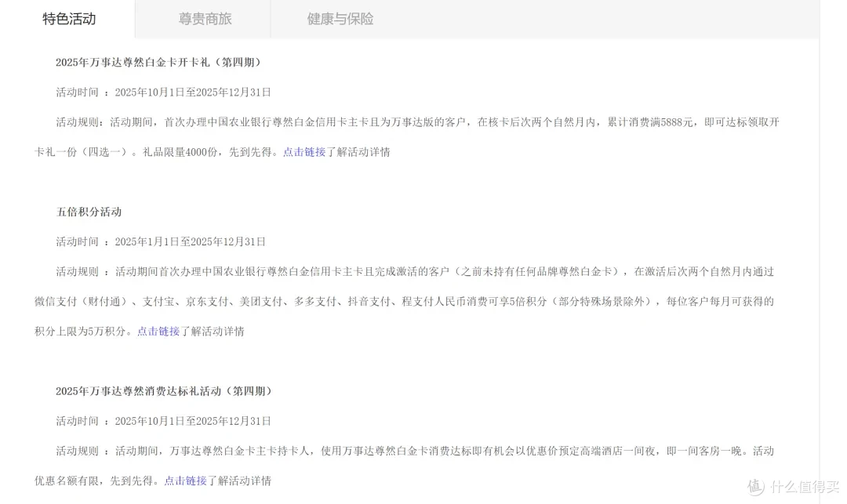The image size is (847, 504).
Task: Open the 健康与保险 tab
Action: [x=340, y=19]
